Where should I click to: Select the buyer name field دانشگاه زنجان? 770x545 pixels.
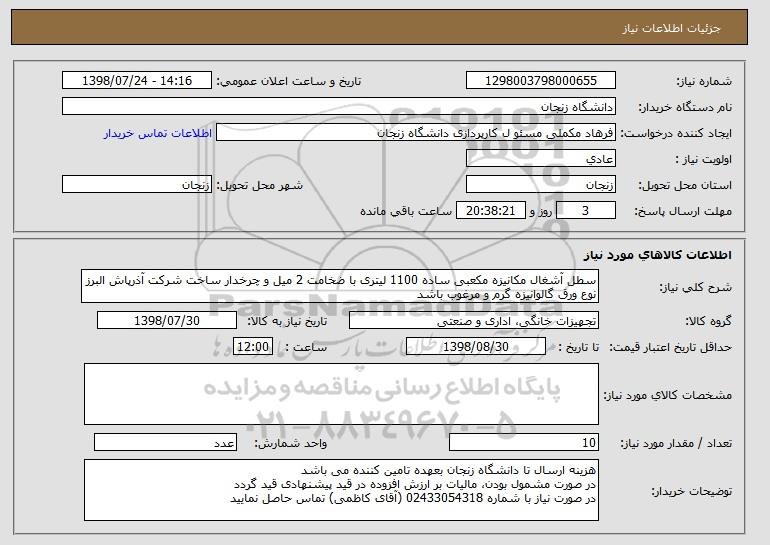pyautogui.click(x=339, y=107)
